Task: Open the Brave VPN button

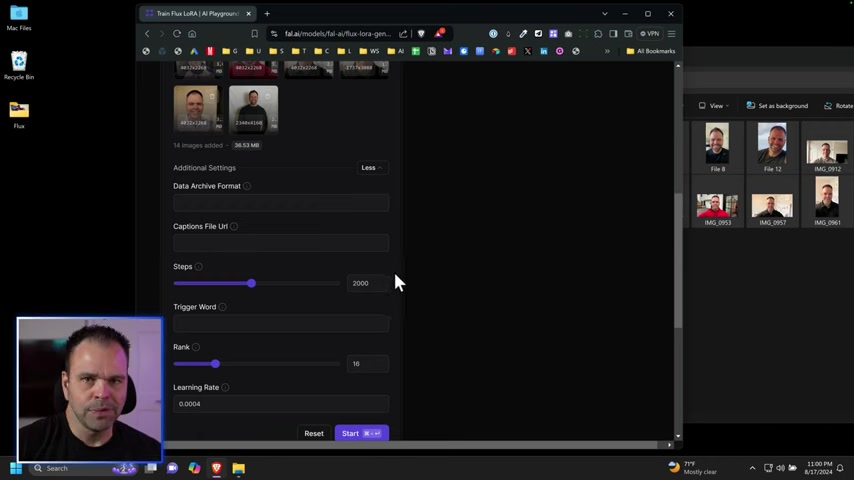Action: [x=650, y=34]
